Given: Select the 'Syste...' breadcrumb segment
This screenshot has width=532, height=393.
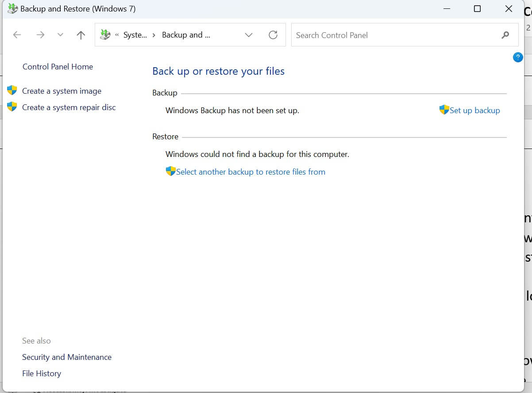Looking at the screenshot, I should pyautogui.click(x=135, y=35).
